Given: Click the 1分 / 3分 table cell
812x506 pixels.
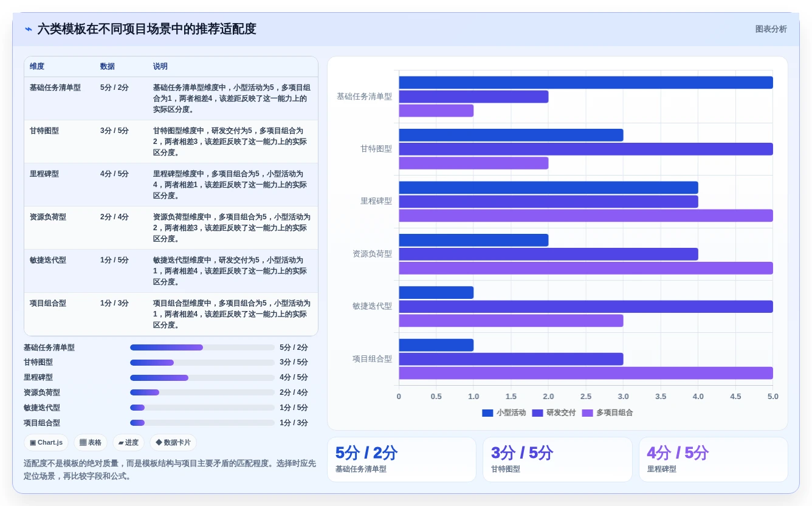Looking at the screenshot, I should (x=114, y=303).
